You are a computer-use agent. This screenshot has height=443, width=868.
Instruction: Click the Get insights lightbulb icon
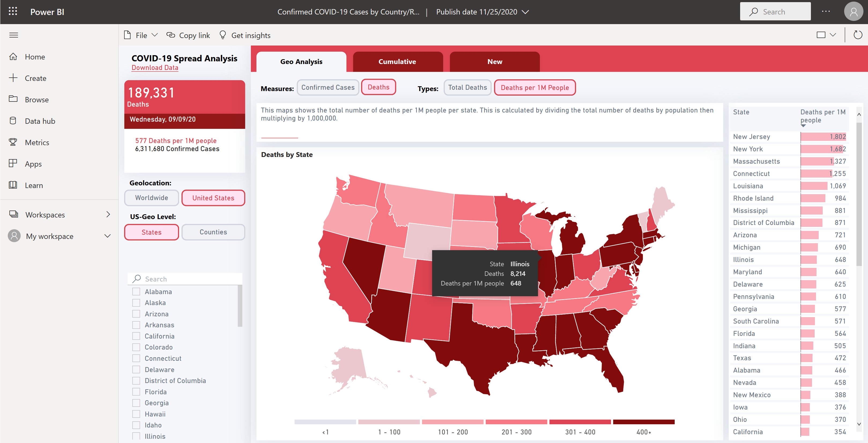click(223, 35)
